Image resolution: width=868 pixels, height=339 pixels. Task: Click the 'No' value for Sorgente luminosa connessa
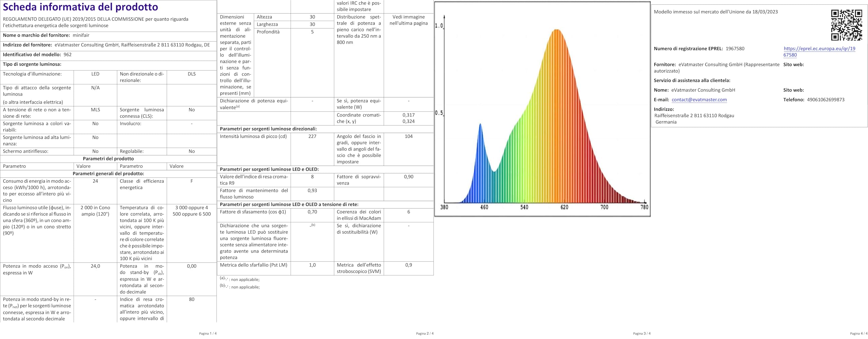click(192, 110)
